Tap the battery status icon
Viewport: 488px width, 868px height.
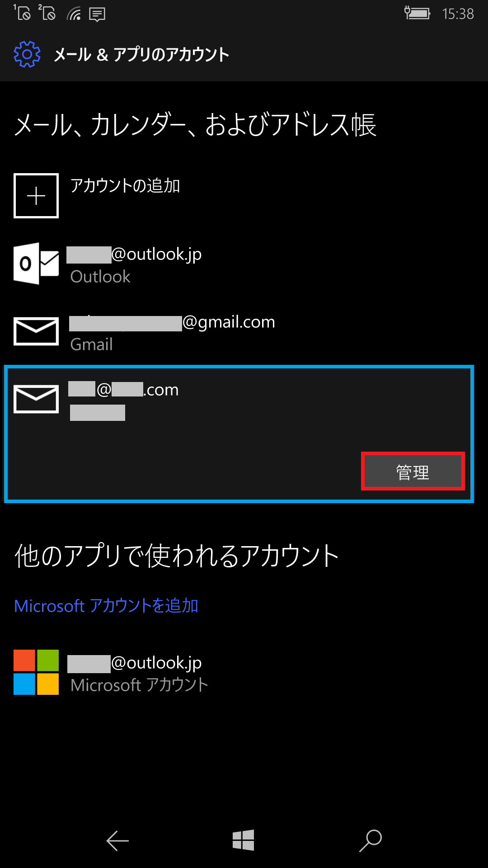417,13
